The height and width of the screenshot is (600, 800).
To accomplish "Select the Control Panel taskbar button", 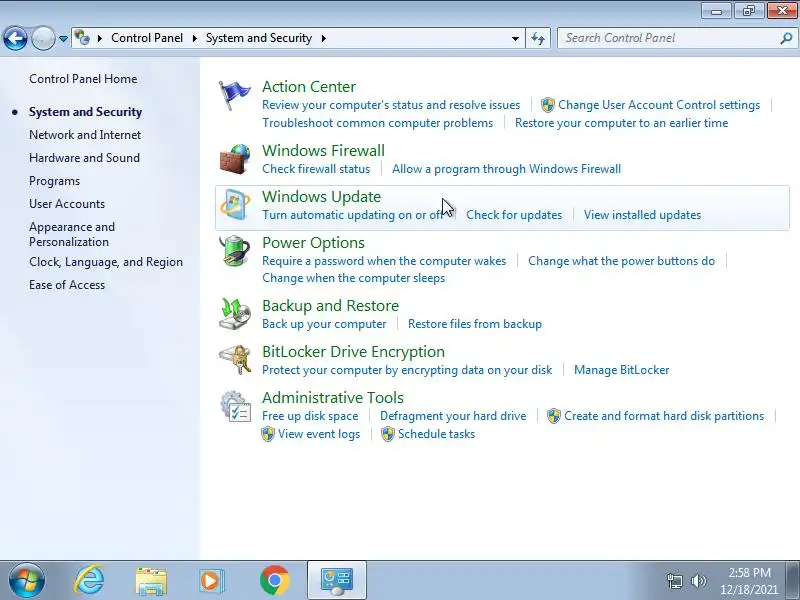I will [x=337, y=581].
